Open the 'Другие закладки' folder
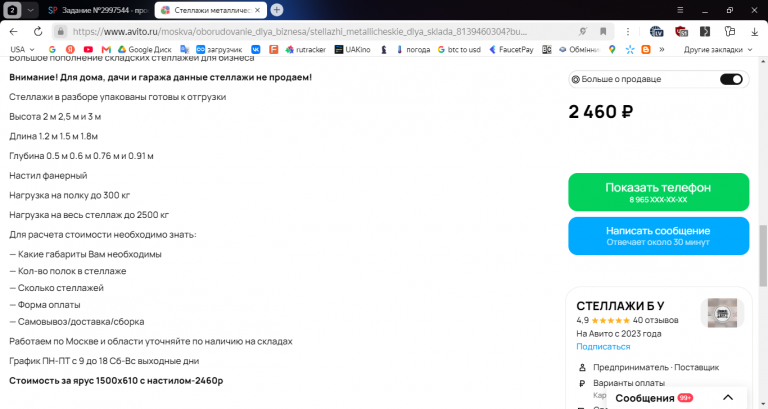768x409 pixels. coord(718,49)
